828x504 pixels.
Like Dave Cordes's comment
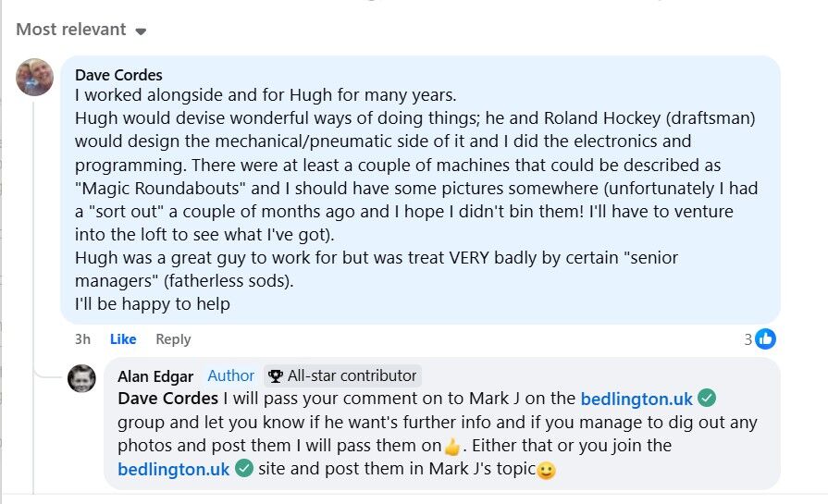click(x=123, y=339)
